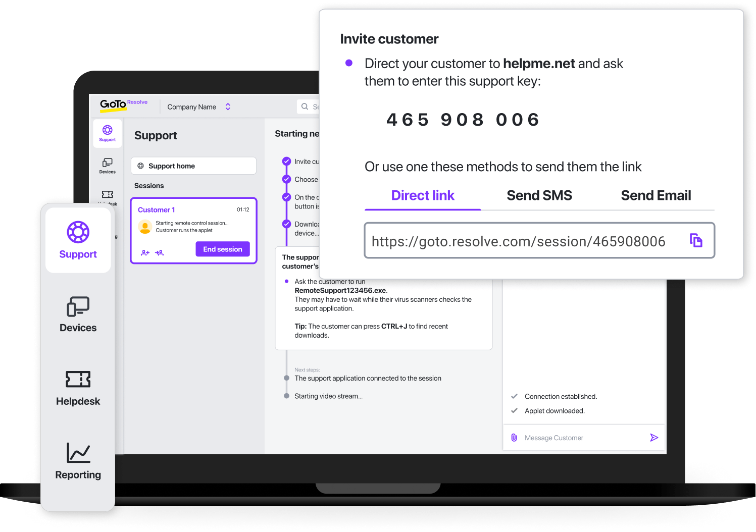Image resolution: width=756 pixels, height=532 pixels.
Task: Click 'The support application connected to the session' step
Action: [368, 378]
